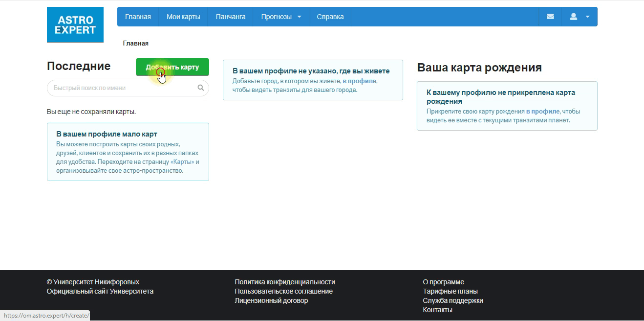The width and height of the screenshot is (644, 321).
Task: Open the messages envelope icon
Action: pos(550,17)
